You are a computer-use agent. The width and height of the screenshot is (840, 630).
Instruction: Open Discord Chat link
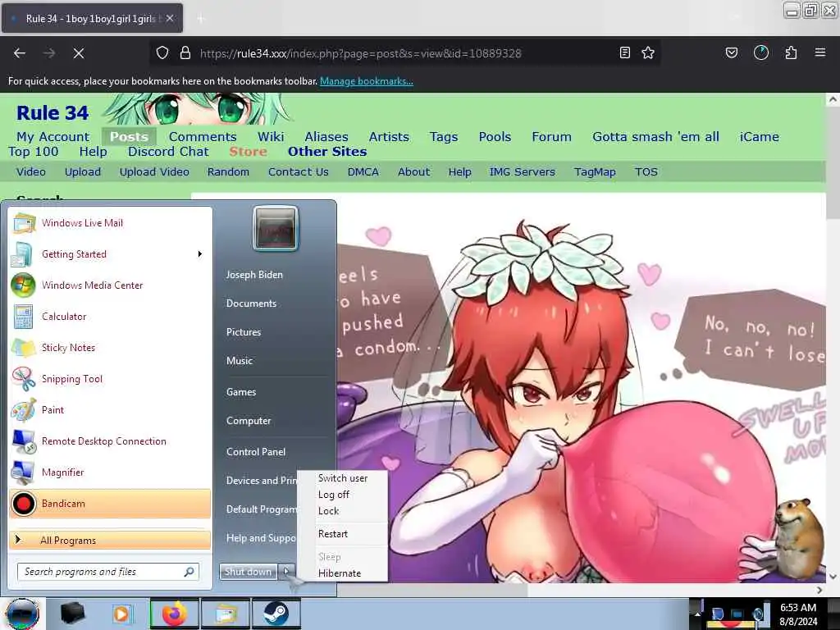point(168,152)
